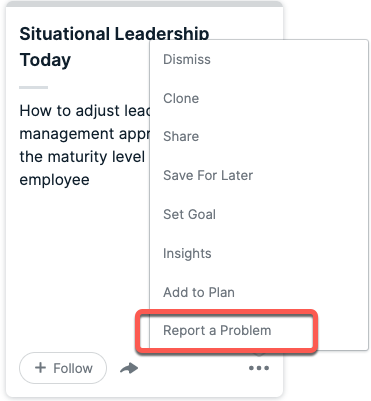
Task: Choose the highlighted Report a Problem item
Action: pyautogui.click(x=217, y=331)
